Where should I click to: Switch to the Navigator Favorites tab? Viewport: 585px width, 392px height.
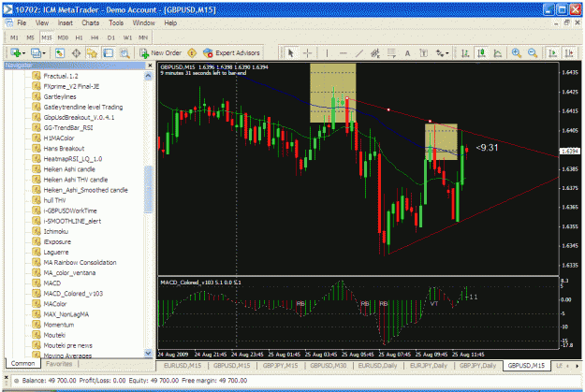(59, 364)
